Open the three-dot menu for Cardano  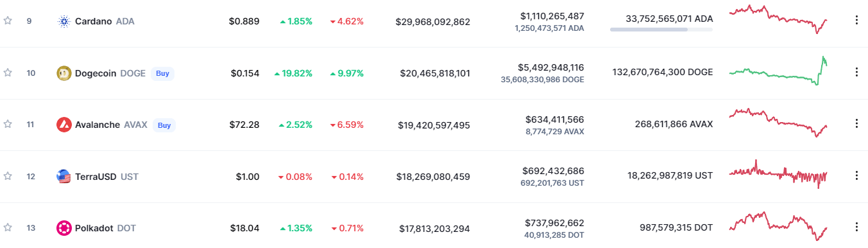856,20
